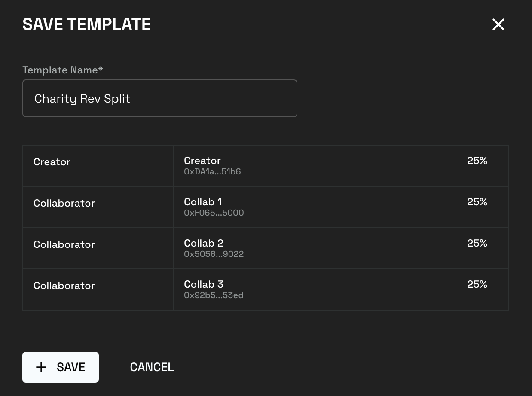Image resolution: width=532 pixels, height=396 pixels.
Task: Click the SAVE TEMPLATE dialog heading
Action: click(86, 24)
